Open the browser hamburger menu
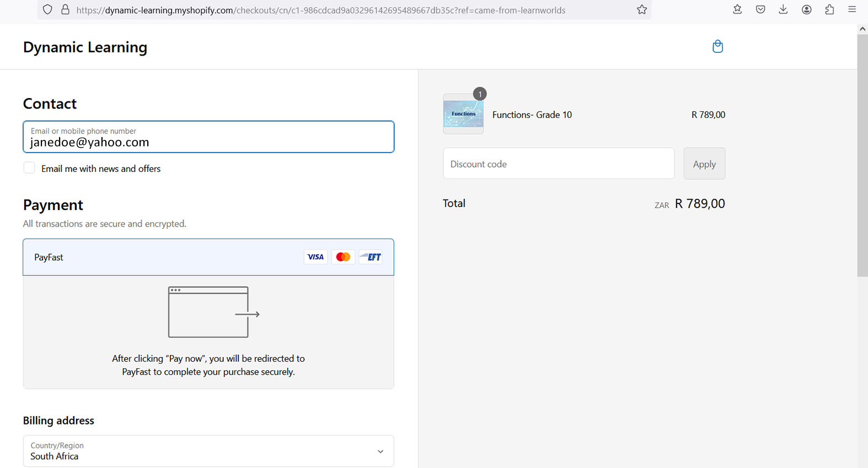The width and height of the screenshot is (868, 468). (x=852, y=9)
